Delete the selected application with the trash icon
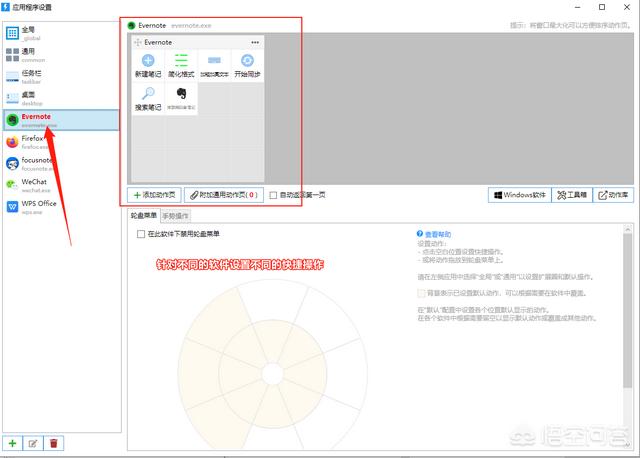The image size is (640, 458). [53, 443]
